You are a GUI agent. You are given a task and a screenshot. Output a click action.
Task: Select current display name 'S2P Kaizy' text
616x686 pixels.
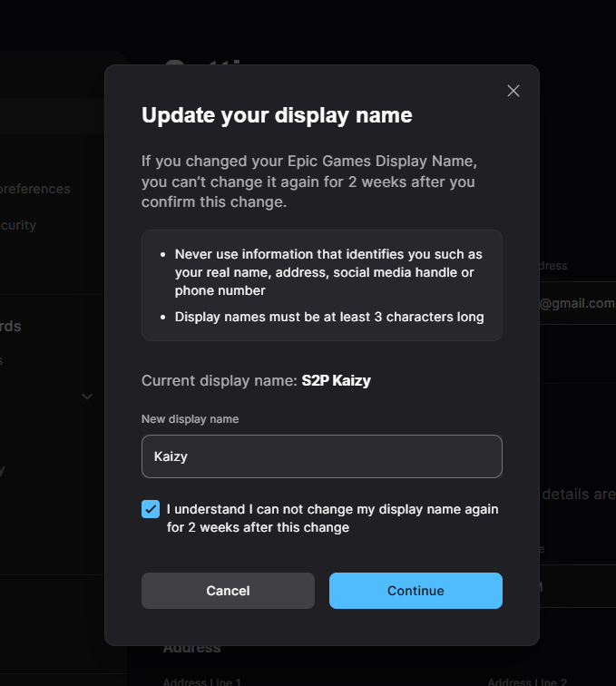pos(336,380)
